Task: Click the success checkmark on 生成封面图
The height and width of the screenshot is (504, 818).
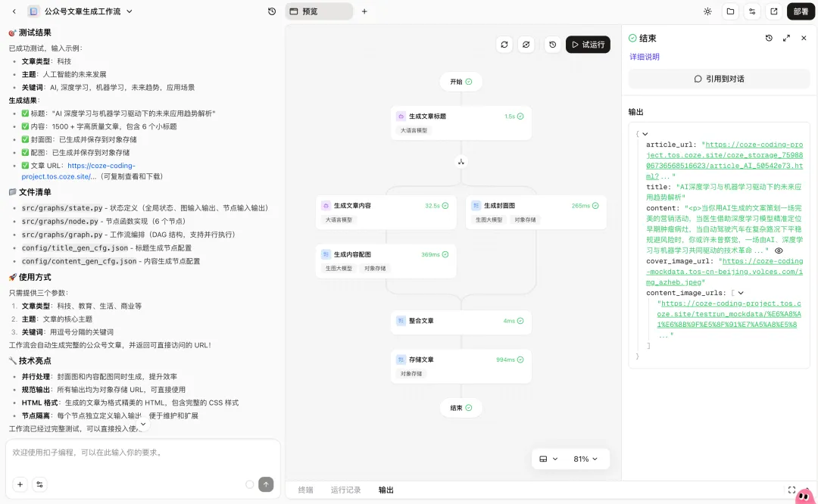Action: click(595, 206)
